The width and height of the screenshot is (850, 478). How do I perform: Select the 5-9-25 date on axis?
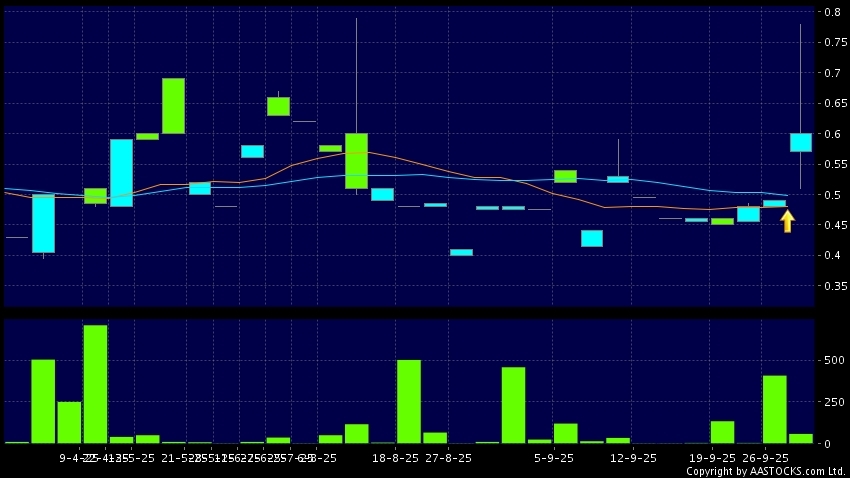[554, 457]
